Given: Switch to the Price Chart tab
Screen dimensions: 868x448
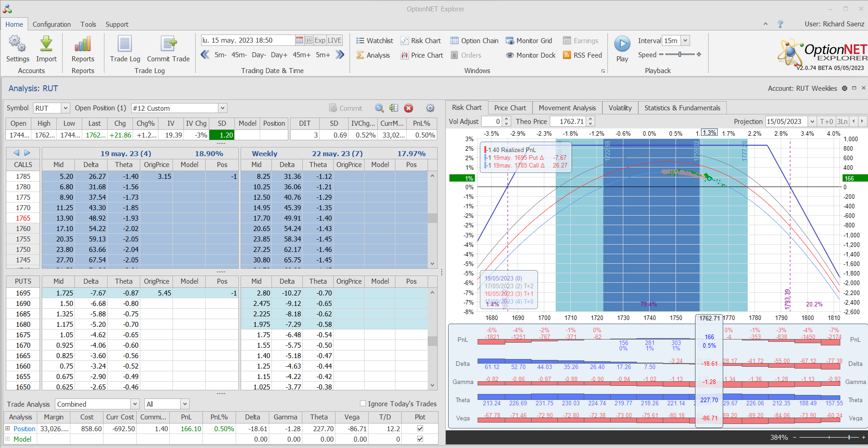Looking at the screenshot, I should [510, 108].
